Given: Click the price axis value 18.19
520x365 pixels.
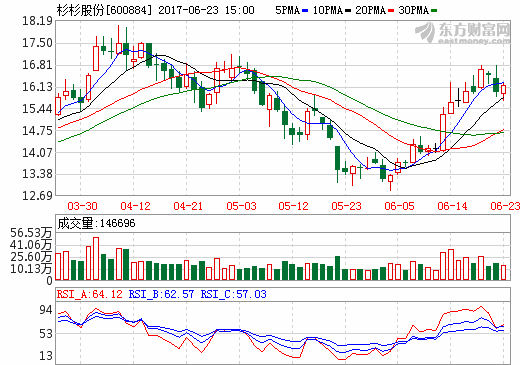Looking at the screenshot, I should [x=37, y=21].
